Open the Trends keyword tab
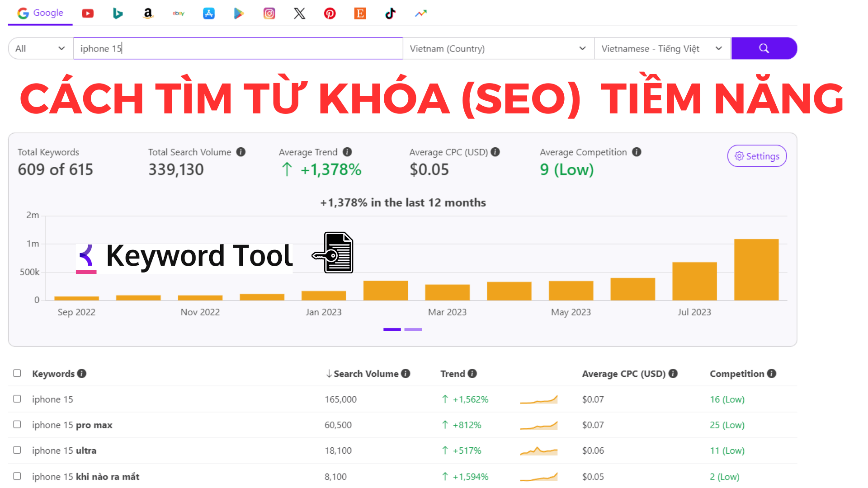 tap(421, 14)
